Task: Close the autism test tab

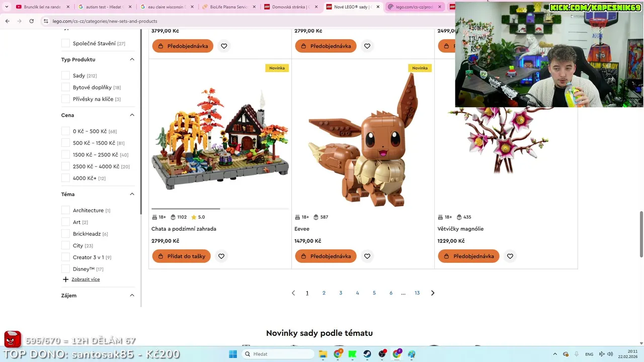Action: [x=130, y=7]
